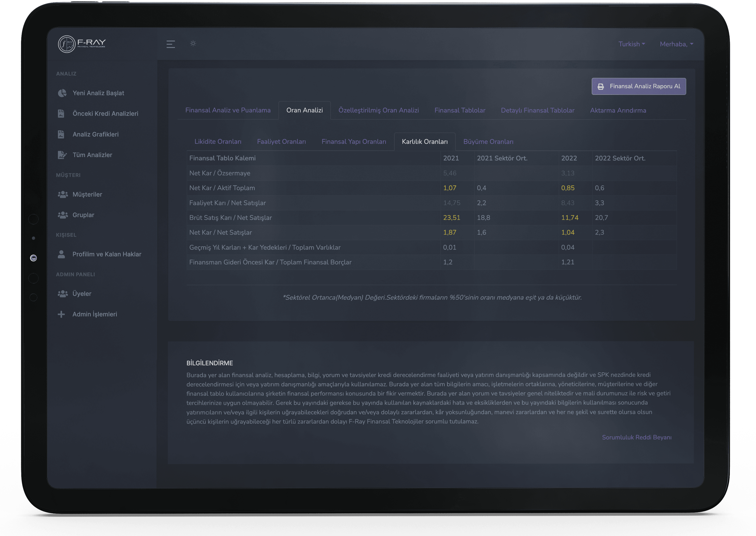The width and height of the screenshot is (756, 536).
Task: Open Analiz Grafikleri page
Action: (95, 134)
